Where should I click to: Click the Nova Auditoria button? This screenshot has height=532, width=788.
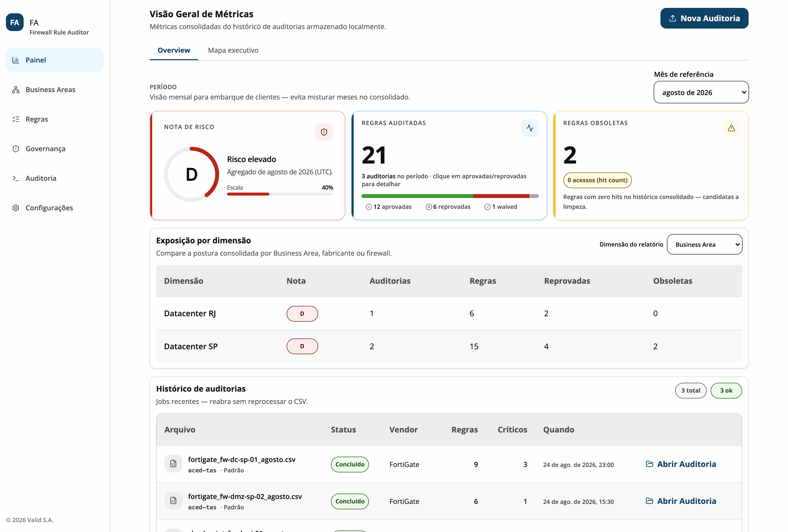(x=704, y=18)
